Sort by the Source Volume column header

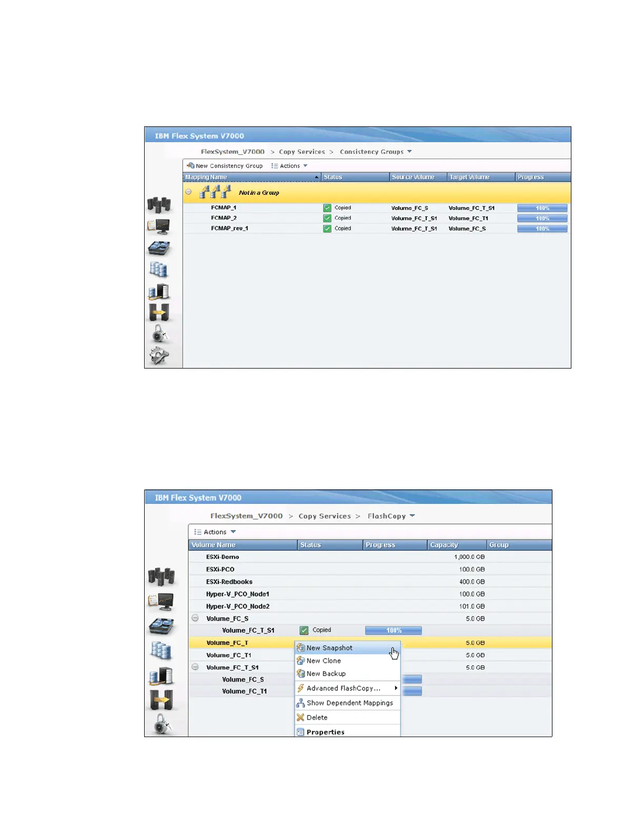[x=418, y=177]
